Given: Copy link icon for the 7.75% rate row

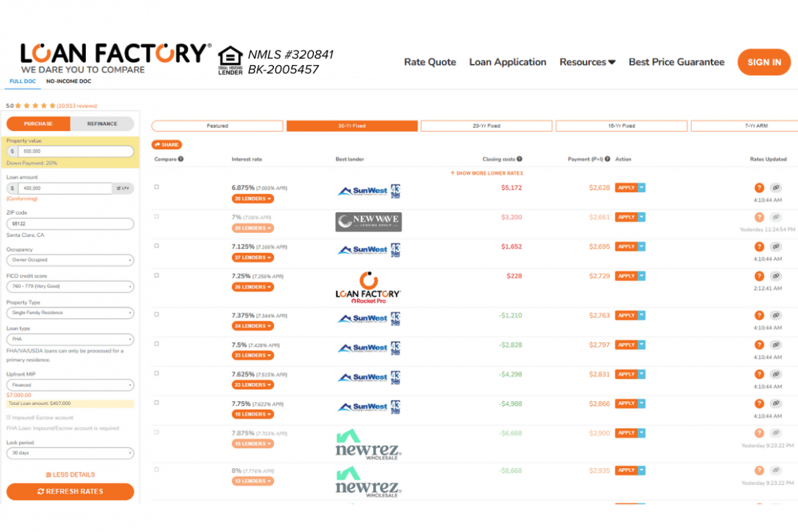Looking at the screenshot, I should (775, 404).
